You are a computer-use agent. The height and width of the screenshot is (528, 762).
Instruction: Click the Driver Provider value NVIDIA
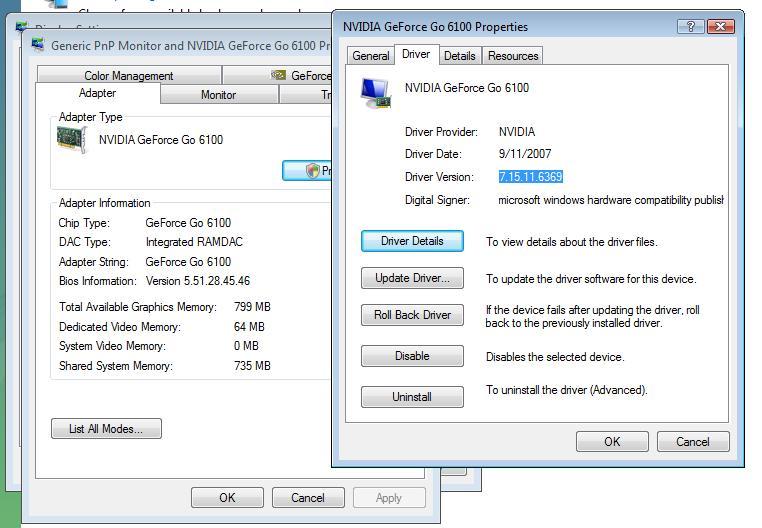pos(517,132)
